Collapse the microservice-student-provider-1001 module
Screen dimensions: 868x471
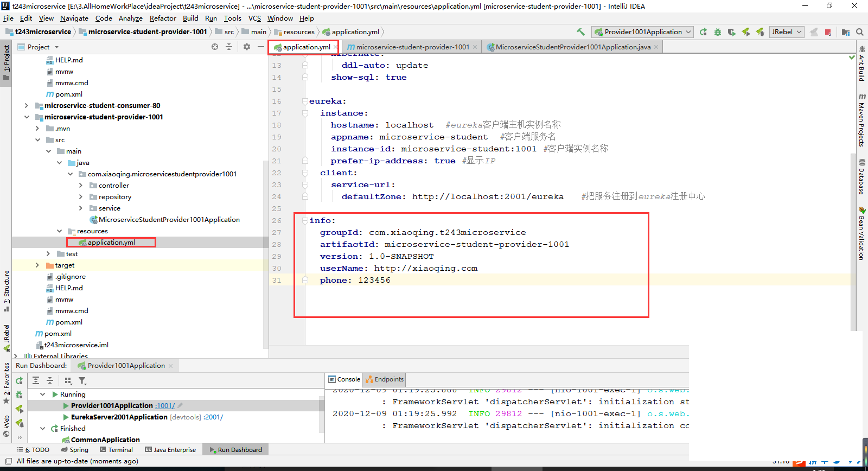[27, 117]
